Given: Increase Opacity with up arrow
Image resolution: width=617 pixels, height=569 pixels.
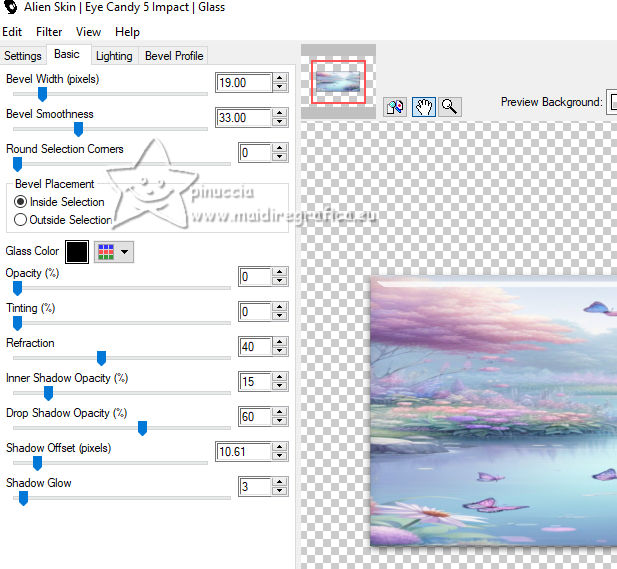Looking at the screenshot, I should click(x=279, y=272).
